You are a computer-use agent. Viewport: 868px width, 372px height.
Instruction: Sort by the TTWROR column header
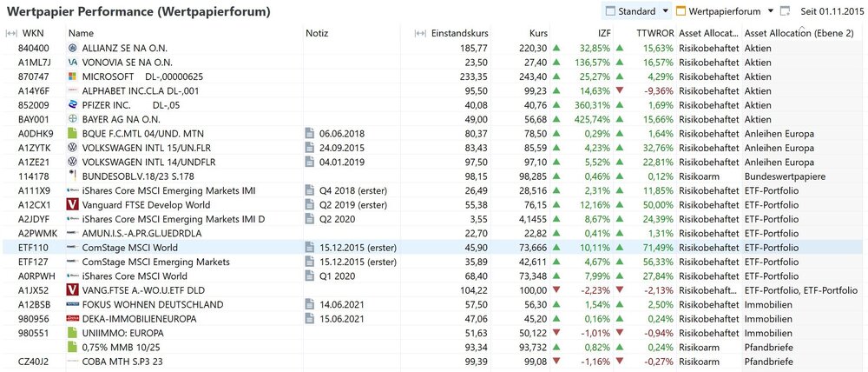654,33
